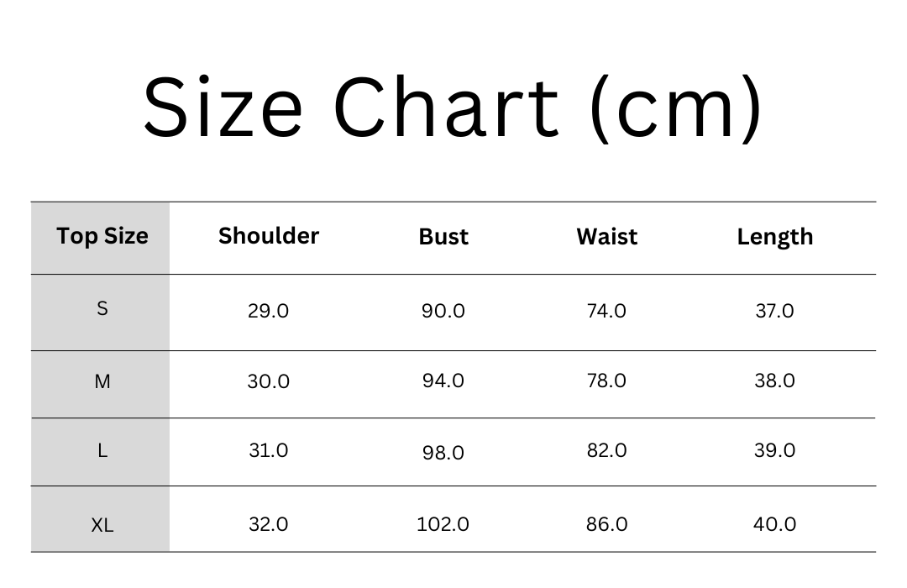The width and height of the screenshot is (907, 588).
Task: Select the L size row label
Action: tap(101, 452)
